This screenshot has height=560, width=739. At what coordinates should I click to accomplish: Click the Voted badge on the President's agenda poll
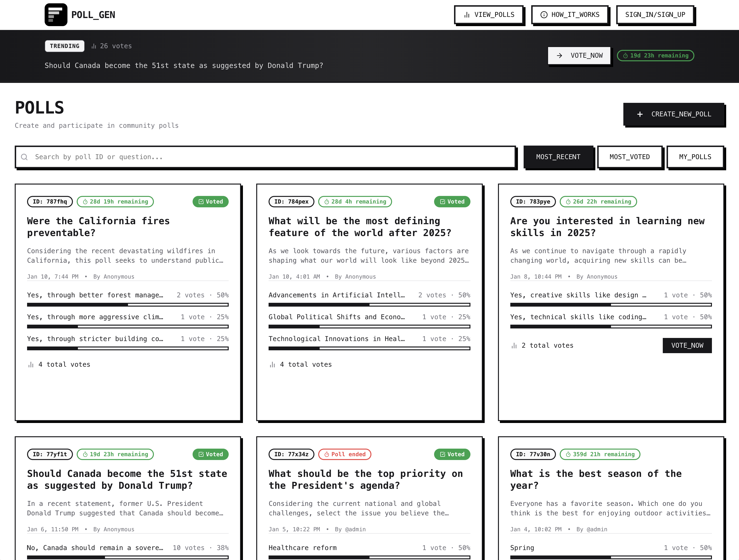pyautogui.click(x=452, y=454)
